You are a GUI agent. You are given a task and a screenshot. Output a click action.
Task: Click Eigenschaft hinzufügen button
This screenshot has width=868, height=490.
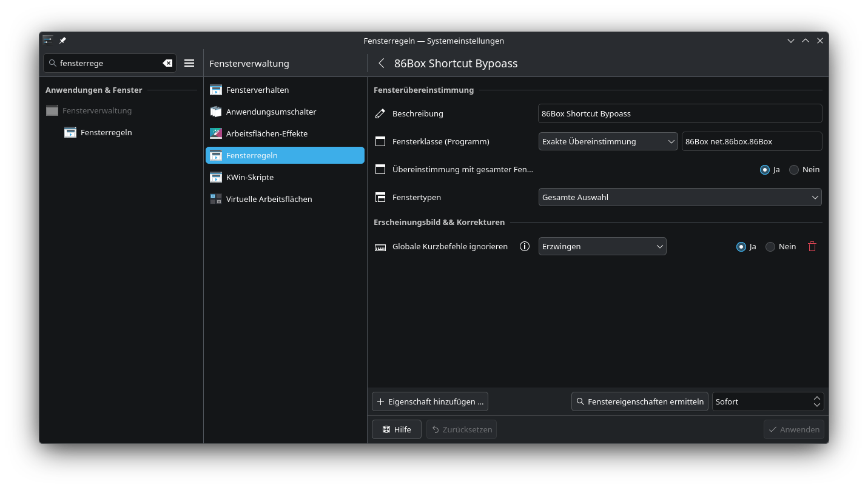pyautogui.click(x=430, y=401)
